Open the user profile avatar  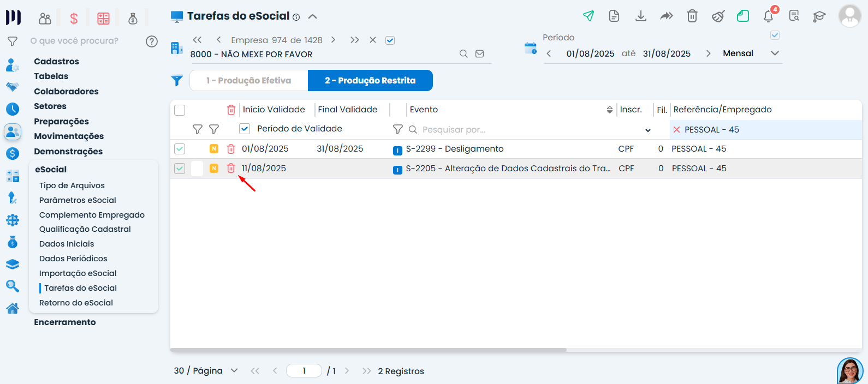click(850, 16)
